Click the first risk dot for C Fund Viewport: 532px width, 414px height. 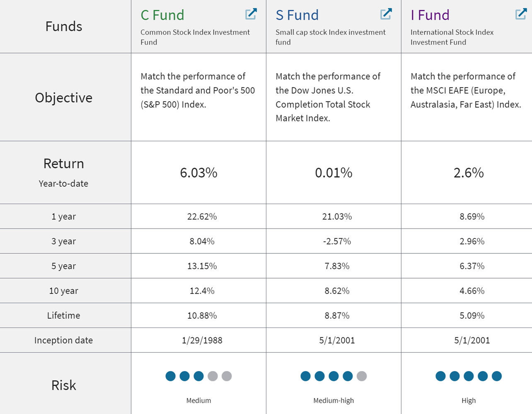pos(170,376)
